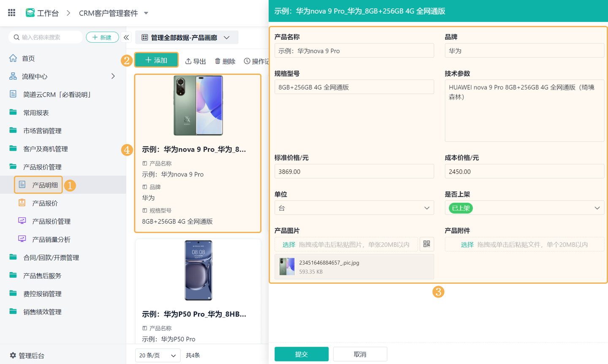The height and width of the screenshot is (364, 608).
Task: Open the 管理全部数据-产品画廊 view dropdown
Action: click(x=187, y=38)
